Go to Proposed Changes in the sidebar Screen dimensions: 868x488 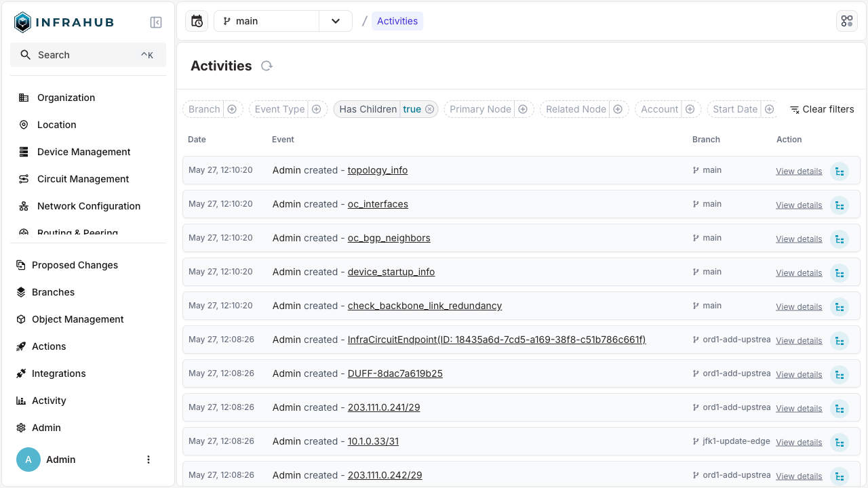[x=75, y=265]
